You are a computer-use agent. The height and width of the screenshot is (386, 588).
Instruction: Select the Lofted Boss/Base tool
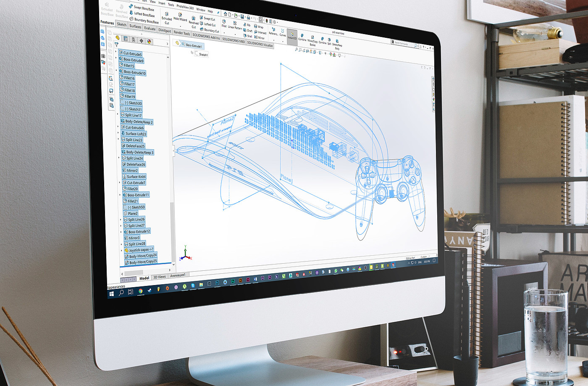pos(142,14)
